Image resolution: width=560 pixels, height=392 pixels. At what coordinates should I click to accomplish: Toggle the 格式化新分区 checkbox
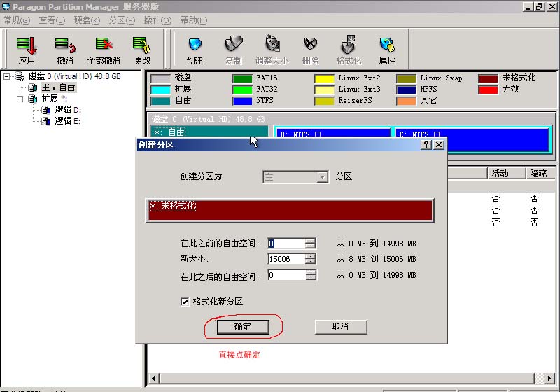[185, 302]
